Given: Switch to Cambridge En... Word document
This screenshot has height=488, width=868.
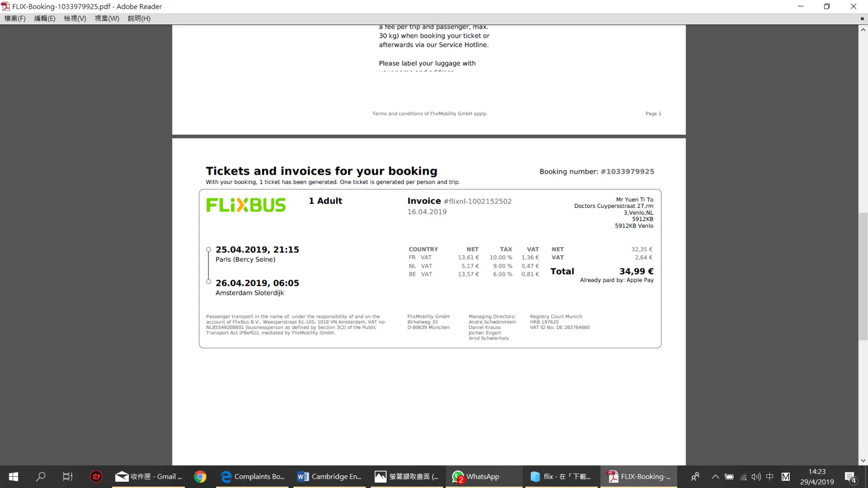Looking at the screenshot, I should click(x=330, y=477).
